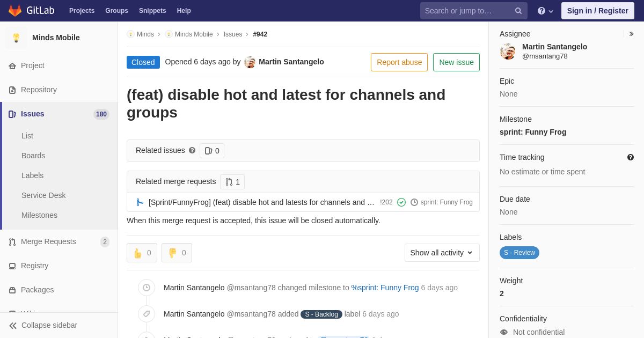Click the Time tracking help icon
The height and width of the screenshot is (338, 644).
click(631, 157)
